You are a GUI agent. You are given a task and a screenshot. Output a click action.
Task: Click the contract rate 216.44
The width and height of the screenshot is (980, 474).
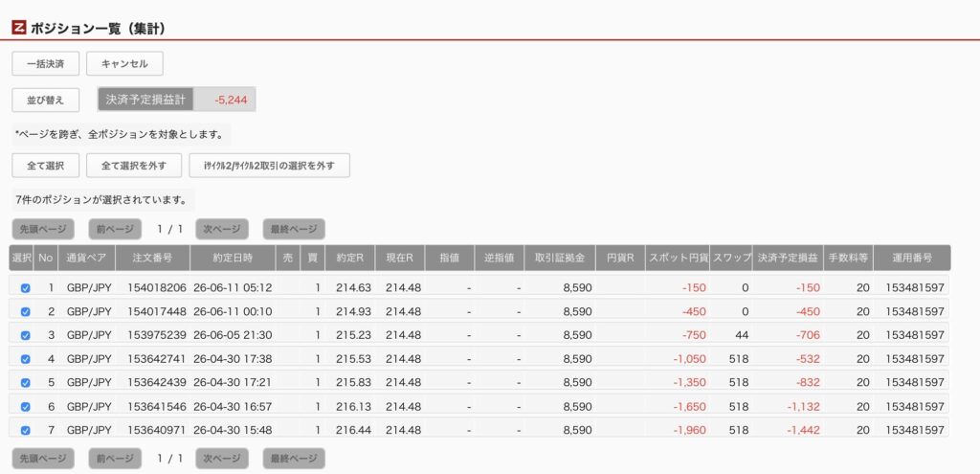click(x=353, y=430)
